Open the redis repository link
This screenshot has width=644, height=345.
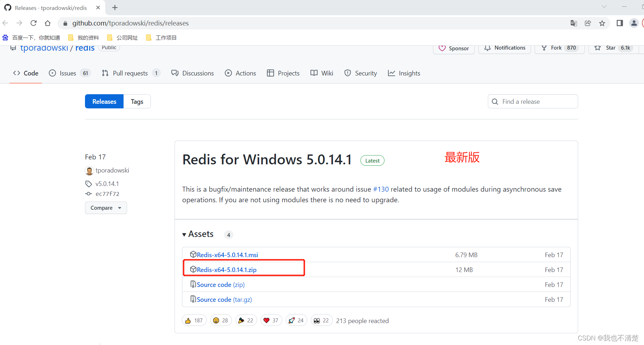pos(85,48)
